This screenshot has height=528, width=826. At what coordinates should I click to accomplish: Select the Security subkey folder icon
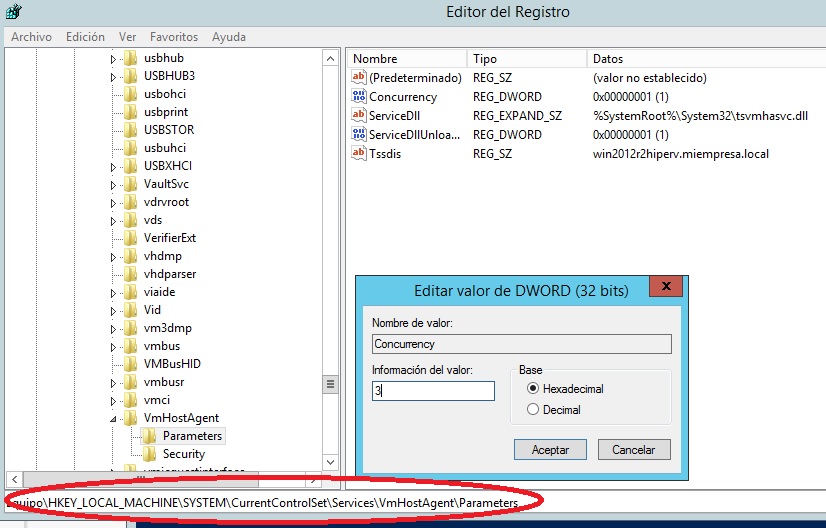149,454
